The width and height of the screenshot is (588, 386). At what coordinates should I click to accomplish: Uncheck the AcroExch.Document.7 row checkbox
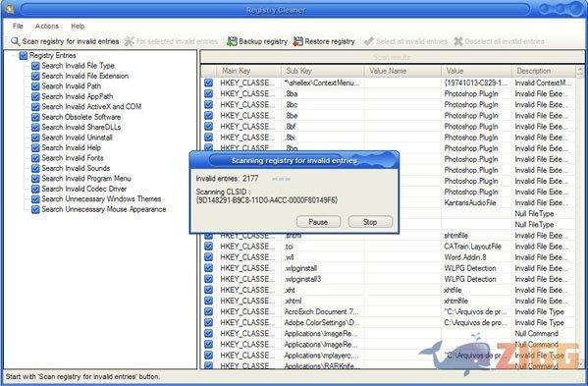208,311
